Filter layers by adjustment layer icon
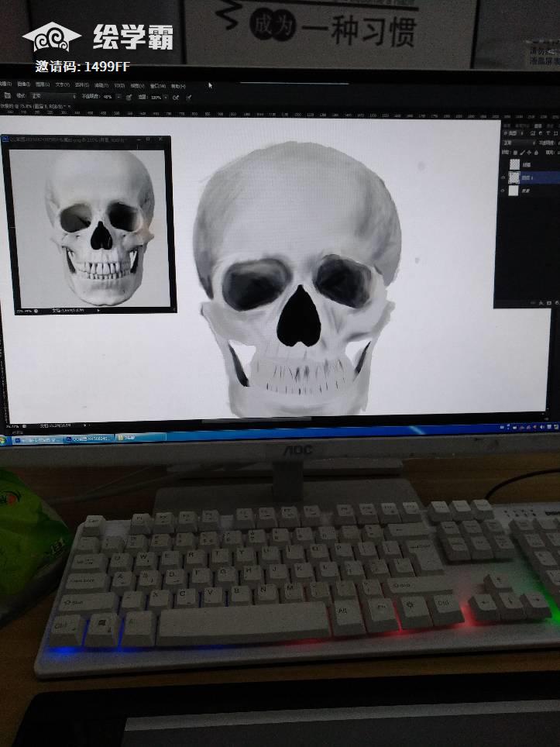560x747 pixels. tap(541, 133)
